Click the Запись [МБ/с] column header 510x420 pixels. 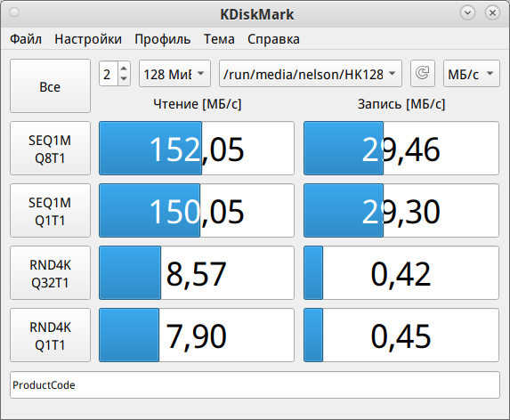click(x=401, y=104)
